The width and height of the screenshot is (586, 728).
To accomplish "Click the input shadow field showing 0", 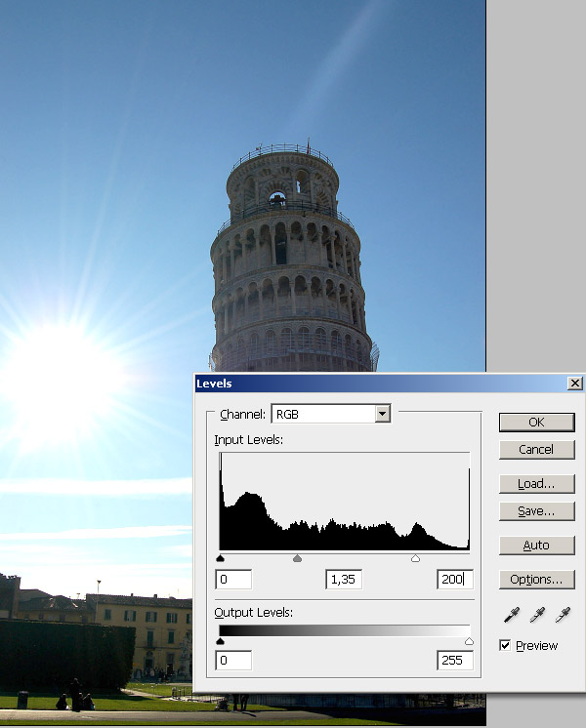I will coord(233,580).
